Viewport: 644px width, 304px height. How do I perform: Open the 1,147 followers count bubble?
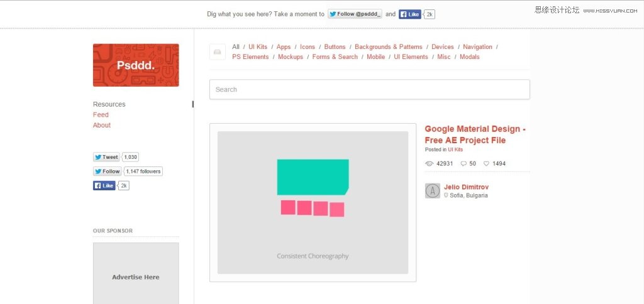143,171
